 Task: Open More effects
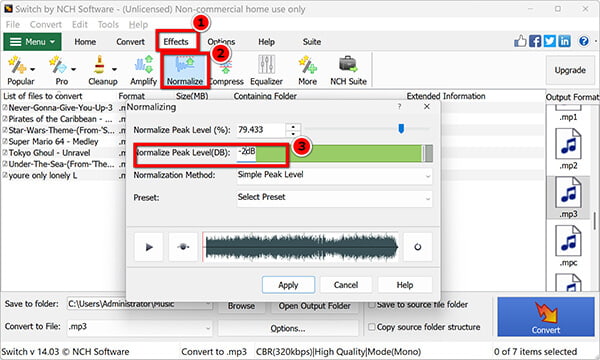click(308, 71)
